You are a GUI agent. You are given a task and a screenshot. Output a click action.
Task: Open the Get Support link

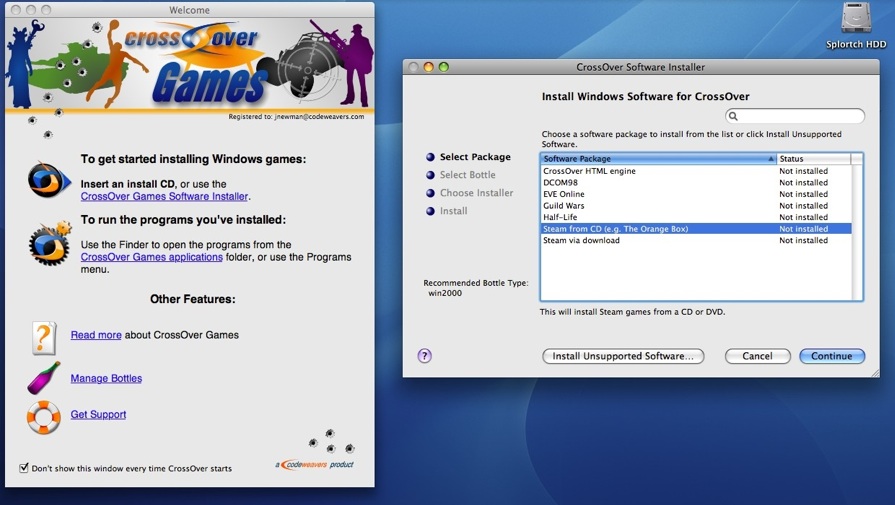[x=98, y=414]
